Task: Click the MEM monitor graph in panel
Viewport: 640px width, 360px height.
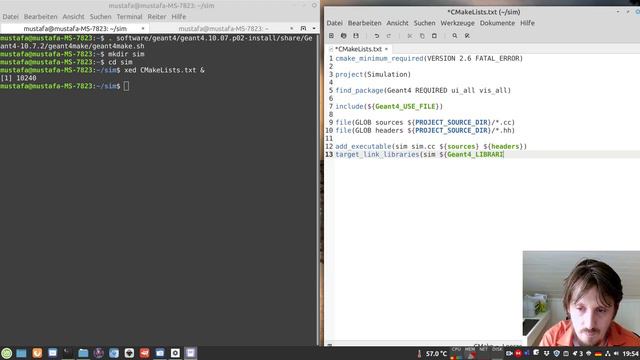Action: (470, 353)
